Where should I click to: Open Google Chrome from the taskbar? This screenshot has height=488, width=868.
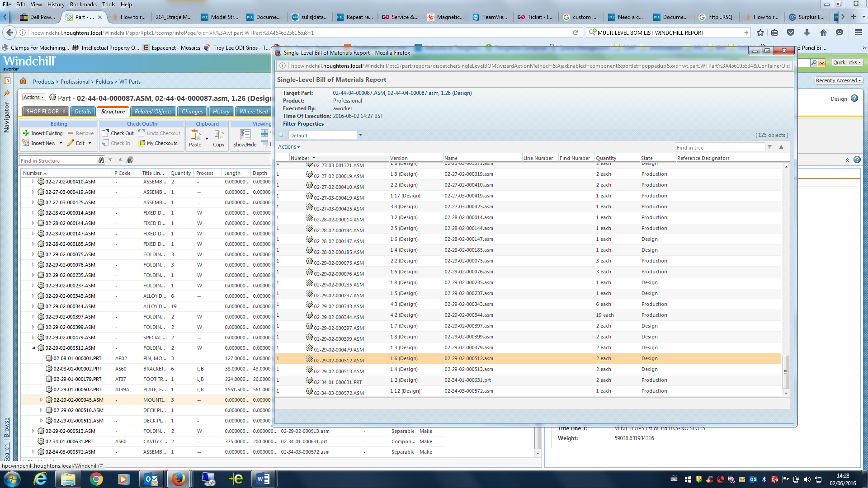(x=96, y=479)
